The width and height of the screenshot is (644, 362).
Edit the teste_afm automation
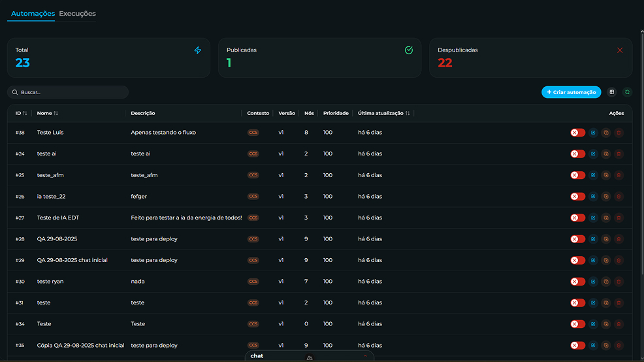[x=593, y=175]
